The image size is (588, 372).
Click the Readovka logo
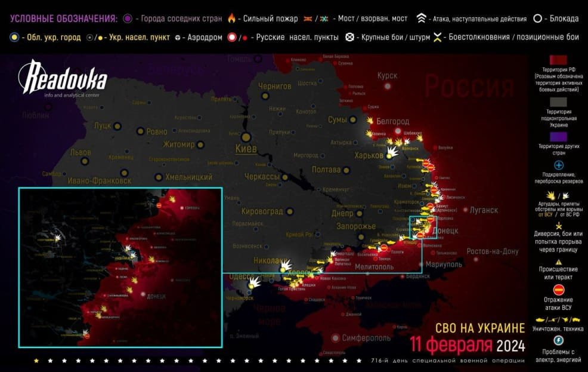(x=63, y=81)
